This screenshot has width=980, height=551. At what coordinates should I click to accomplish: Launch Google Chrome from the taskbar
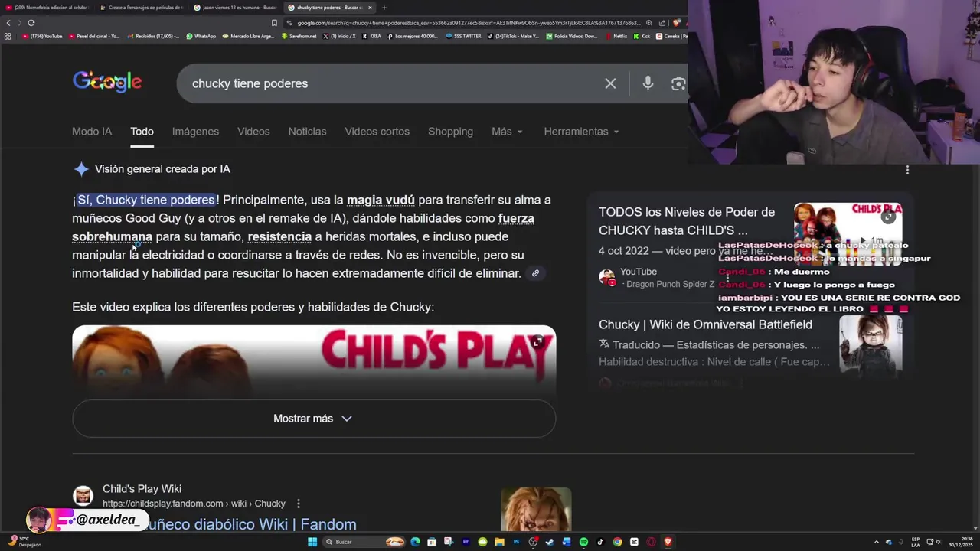[617, 542]
